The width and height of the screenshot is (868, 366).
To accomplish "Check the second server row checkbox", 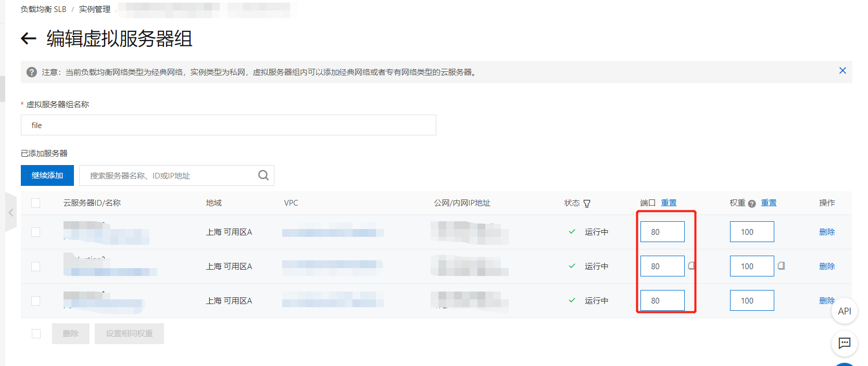I will click(35, 267).
